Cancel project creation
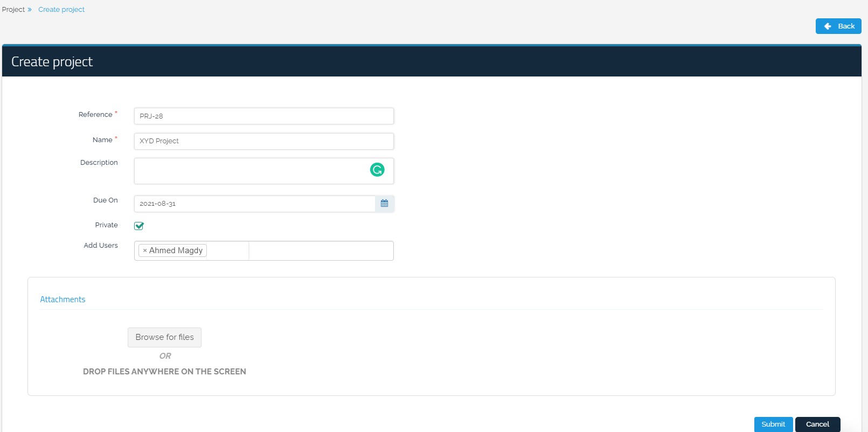 [817, 424]
